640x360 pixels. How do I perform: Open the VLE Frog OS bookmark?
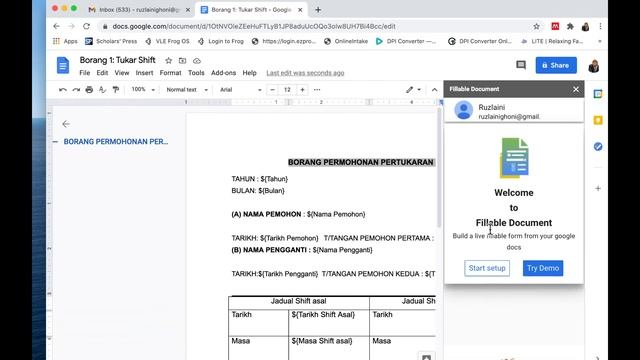click(x=167, y=41)
